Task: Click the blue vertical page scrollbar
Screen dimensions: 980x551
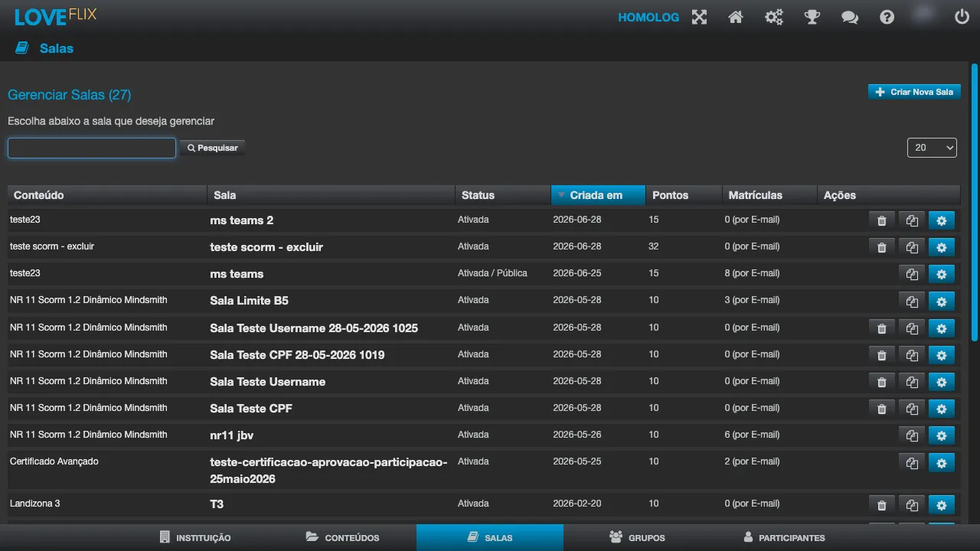Action: pyautogui.click(x=975, y=203)
